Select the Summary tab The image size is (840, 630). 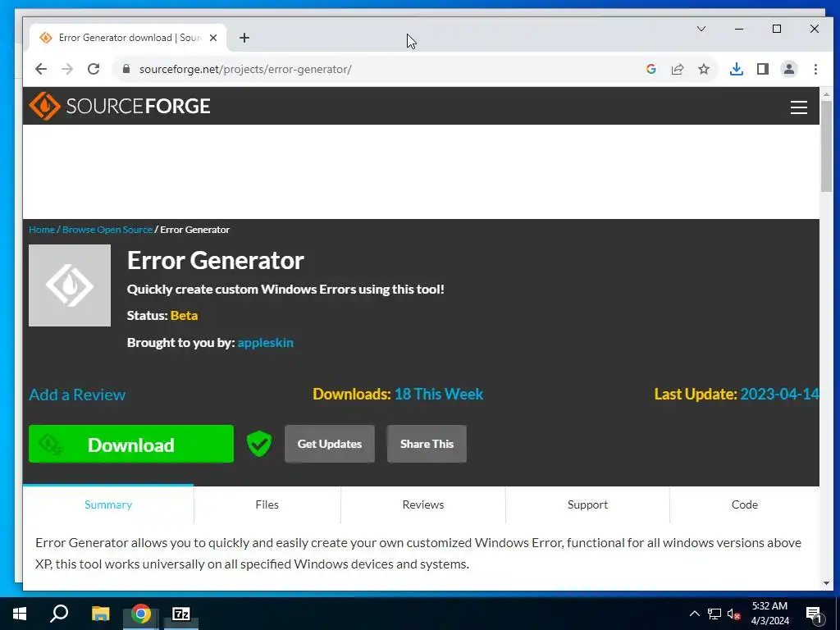(x=108, y=504)
